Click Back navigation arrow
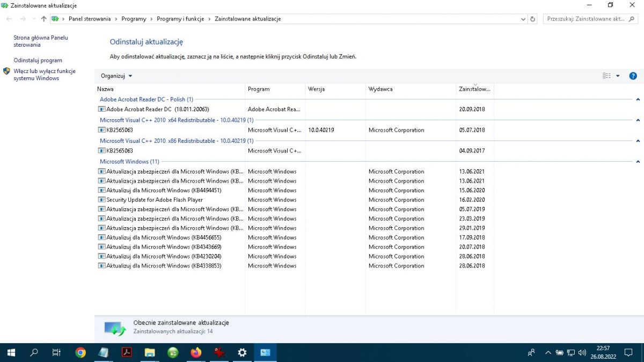The image size is (644, 362). point(9,19)
